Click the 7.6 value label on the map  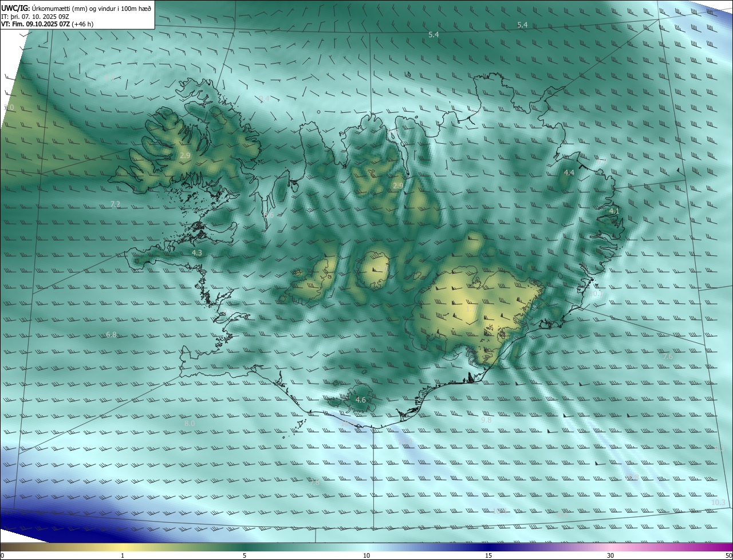pos(668,357)
